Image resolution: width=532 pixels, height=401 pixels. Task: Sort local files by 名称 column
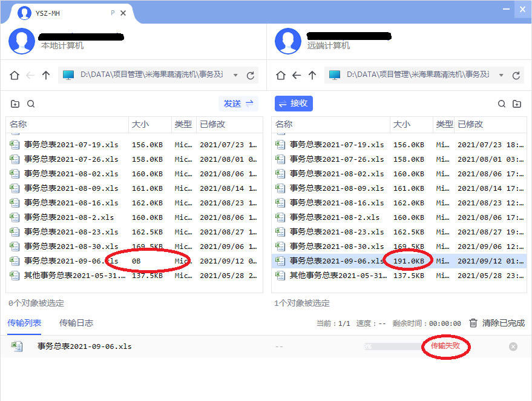pos(67,124)
